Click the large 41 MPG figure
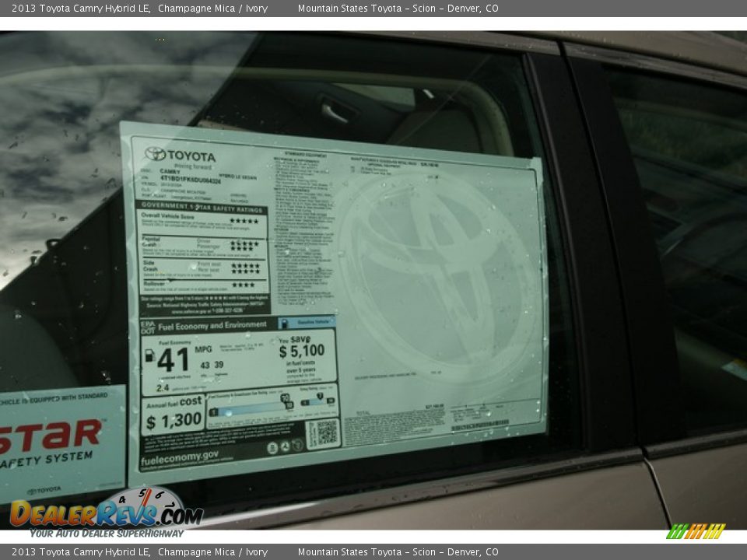 (174, 360)
